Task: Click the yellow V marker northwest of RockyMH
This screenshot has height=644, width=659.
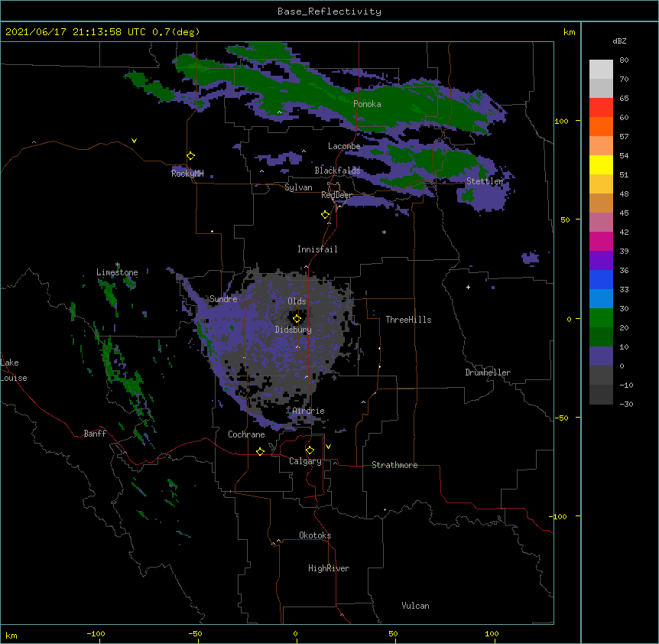Action: (134, 141)
